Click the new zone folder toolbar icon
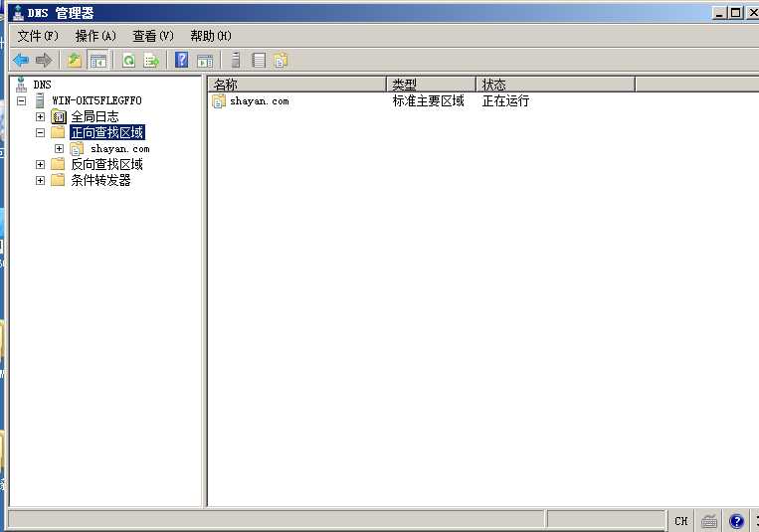 (x=281, y=61)
